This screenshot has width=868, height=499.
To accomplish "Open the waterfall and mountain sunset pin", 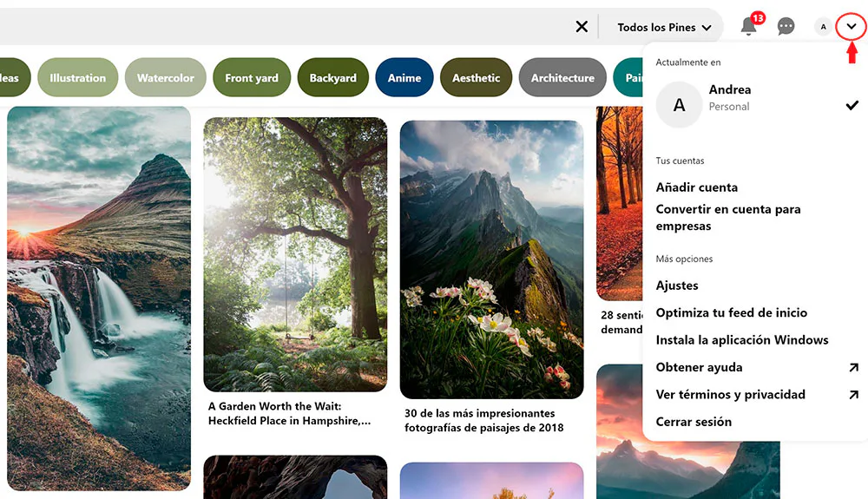I will [x=99, y=299].
